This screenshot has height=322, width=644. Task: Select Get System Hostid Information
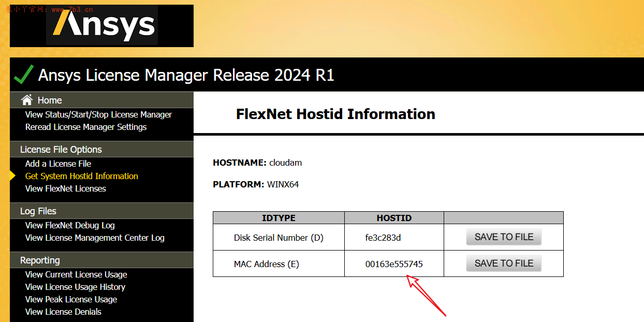[x=82, y=176]
